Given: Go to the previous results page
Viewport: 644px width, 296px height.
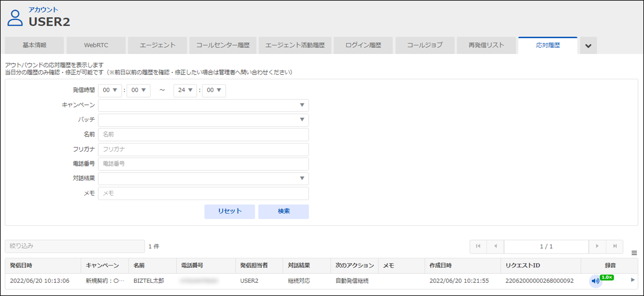Looking at the screenshot, I should point(495,246).
